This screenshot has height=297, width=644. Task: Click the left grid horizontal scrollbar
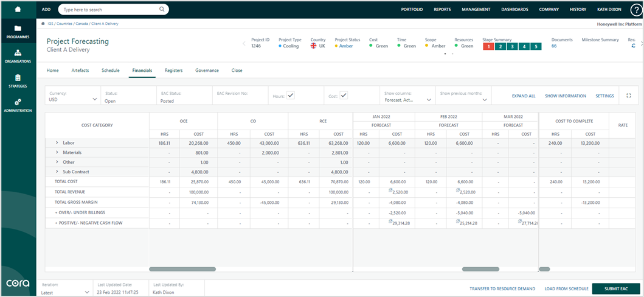(182, 269)
